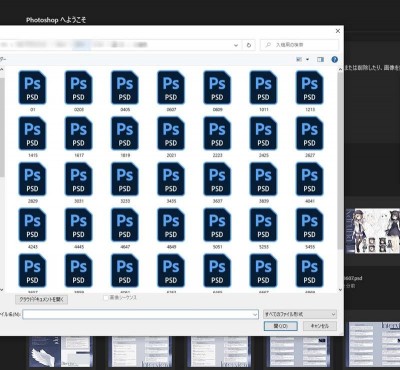Select the PSD file named 3637
400x370 pixels.
pos(217,182)
